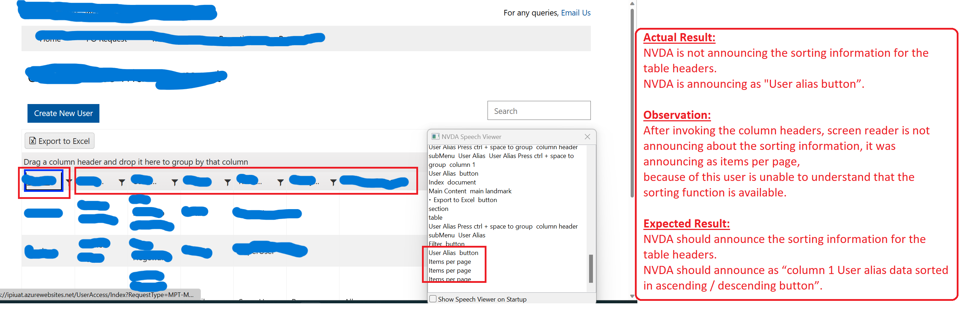Click the 'For any queries,' text
The height and width of the screenshot is (316, 980).
tap(531, 13)
